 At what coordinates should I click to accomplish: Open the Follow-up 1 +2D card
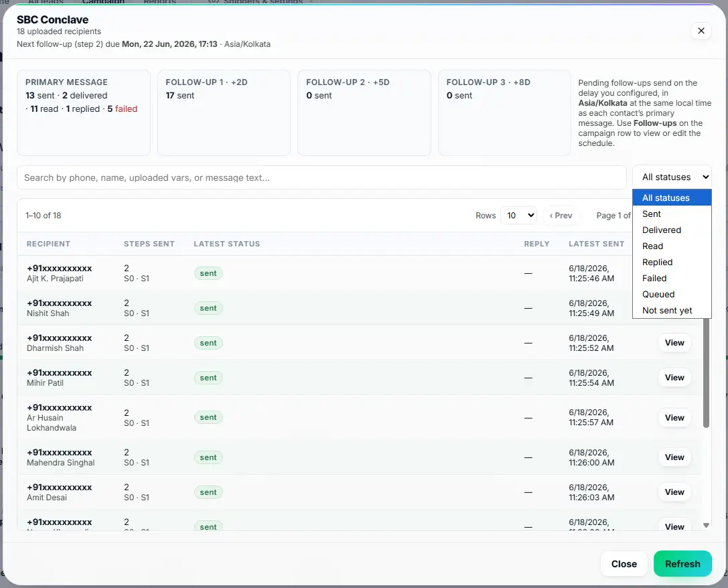click(224, 113)
